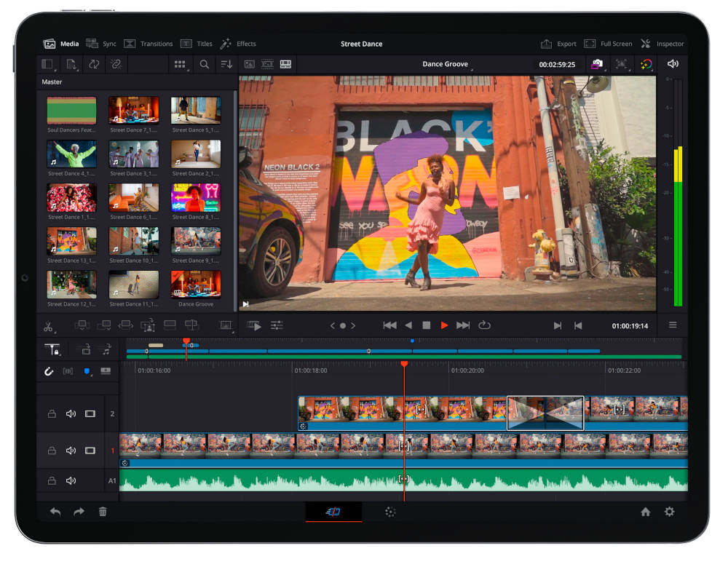Select the split clip scissors tool
This screenshot has height=567, width=728.
(49, 325)
